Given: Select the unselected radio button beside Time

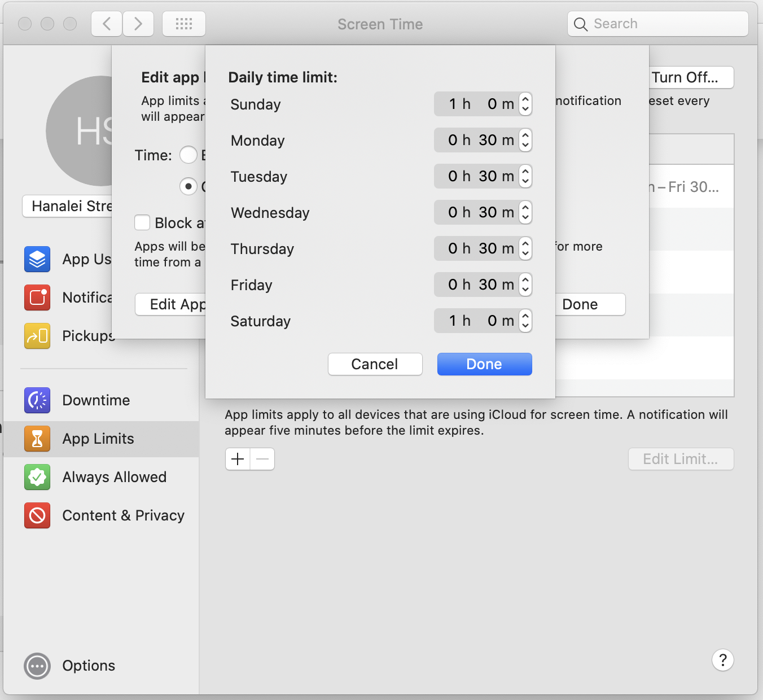Looking at the screenshot, I should pyautogui.click(x=188, y=155).
